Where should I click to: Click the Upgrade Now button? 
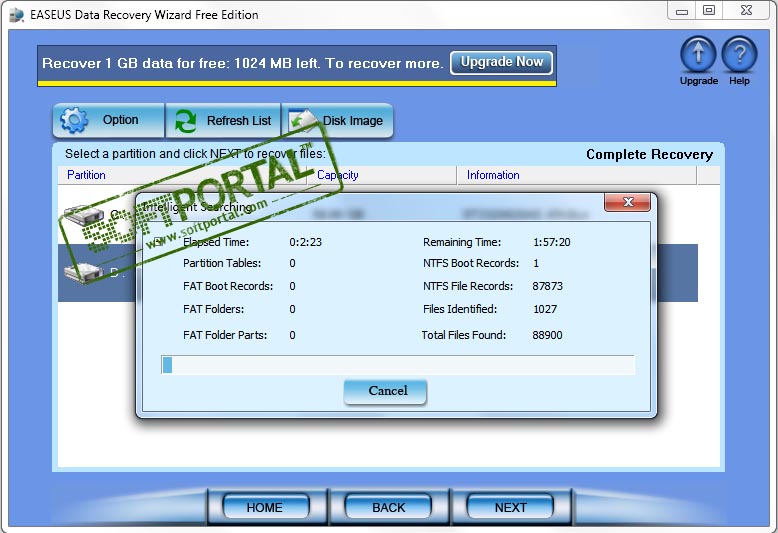pyautogui.click(x=501, y=63)
